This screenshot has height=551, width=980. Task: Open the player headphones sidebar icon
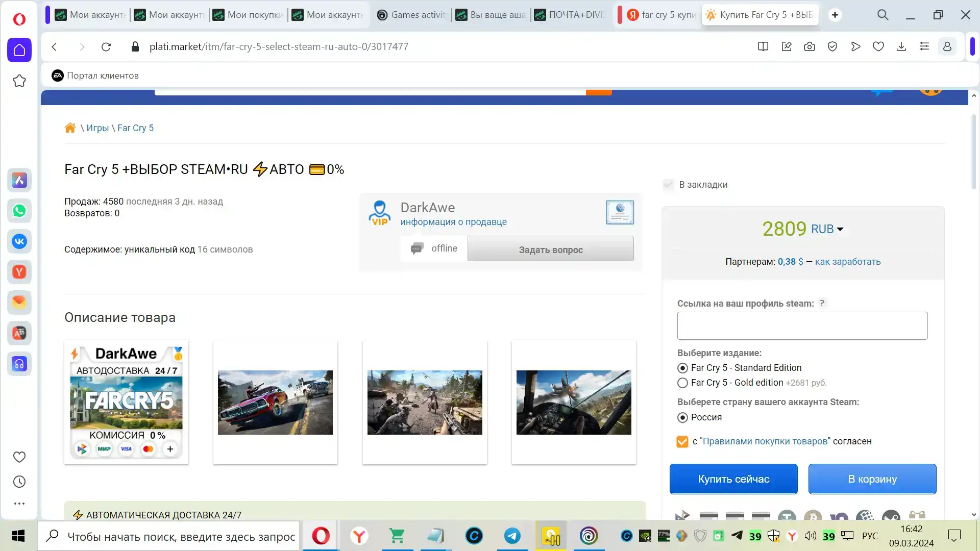click(x=19, y=364)
